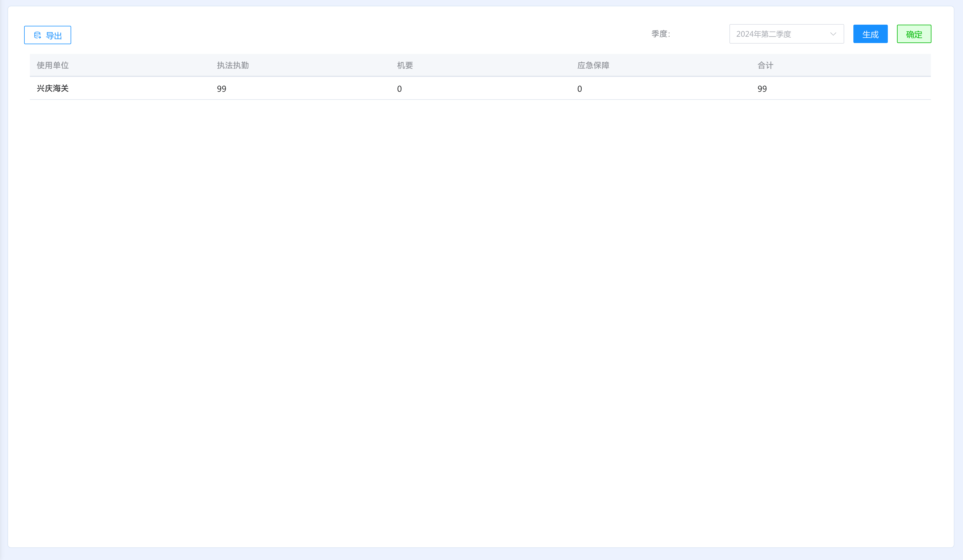Open the 2024年第二季度 quarter selector

[x=780, y=34]
